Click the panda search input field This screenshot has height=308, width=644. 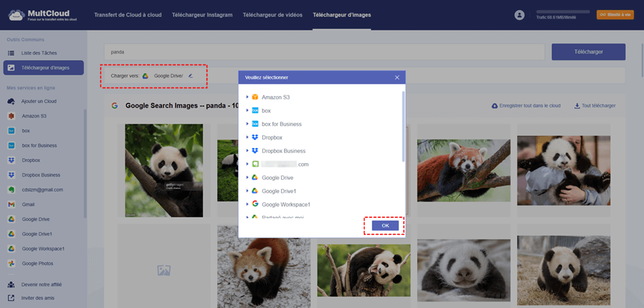[325, 52]
